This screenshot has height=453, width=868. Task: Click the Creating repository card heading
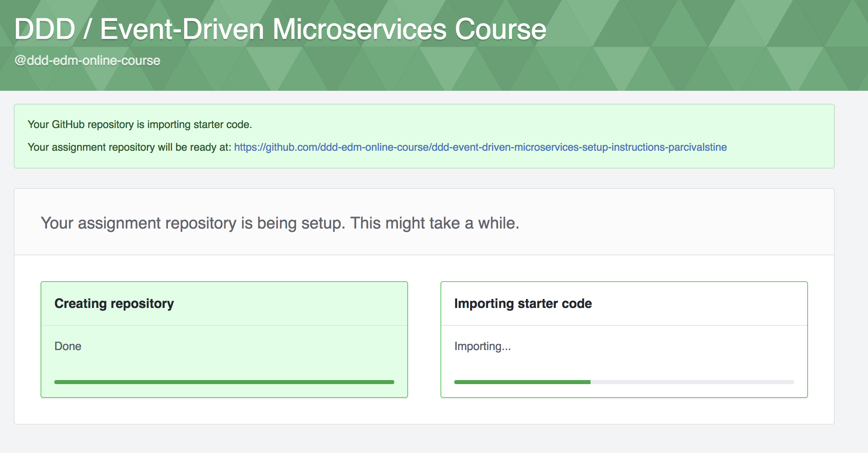[114, 303]
